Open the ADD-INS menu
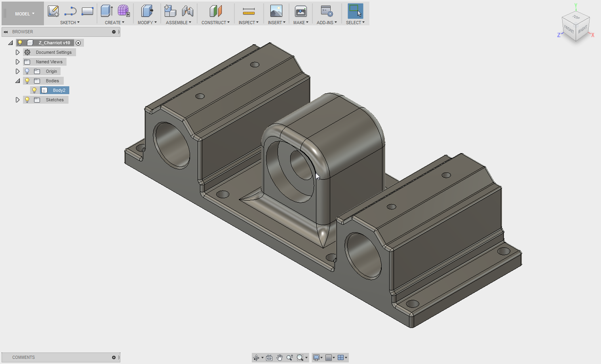This screenshot has height=364, width=601. (327, 23)
